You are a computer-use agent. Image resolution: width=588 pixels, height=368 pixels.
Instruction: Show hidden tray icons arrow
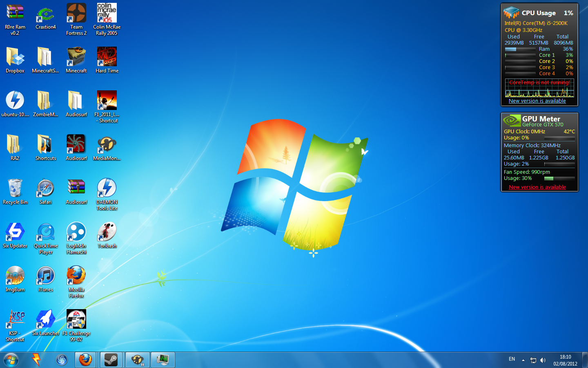pos(523,360)
